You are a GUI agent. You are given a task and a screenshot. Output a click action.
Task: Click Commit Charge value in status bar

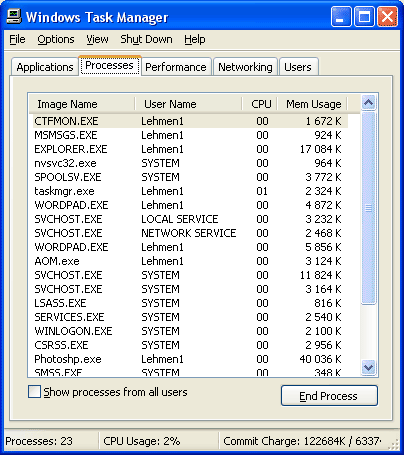pyautogui.click(x=302, y=441)
